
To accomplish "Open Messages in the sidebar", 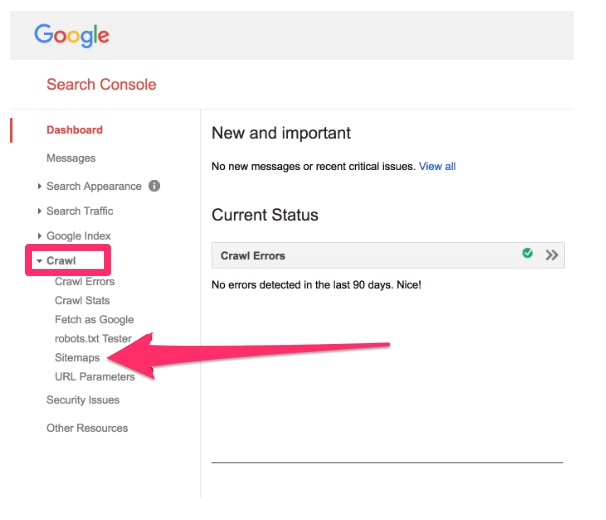I will pos(71,158).
